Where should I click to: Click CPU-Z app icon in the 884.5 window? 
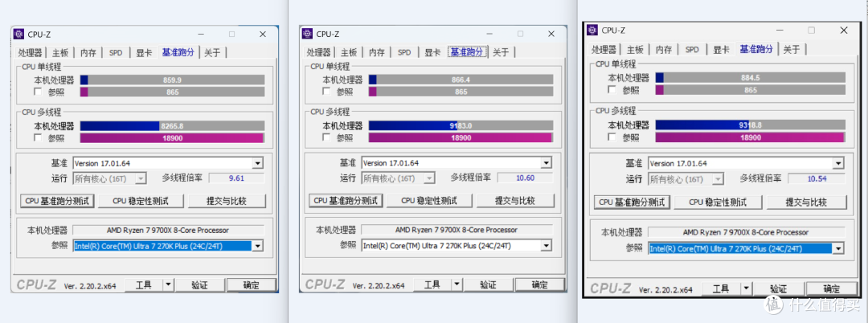click(592, 30)
